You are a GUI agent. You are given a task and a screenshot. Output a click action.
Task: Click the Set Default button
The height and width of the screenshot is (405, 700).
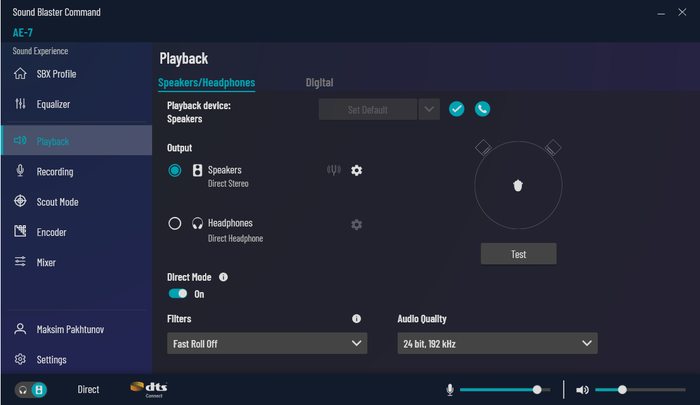click(x=368, y=109)
